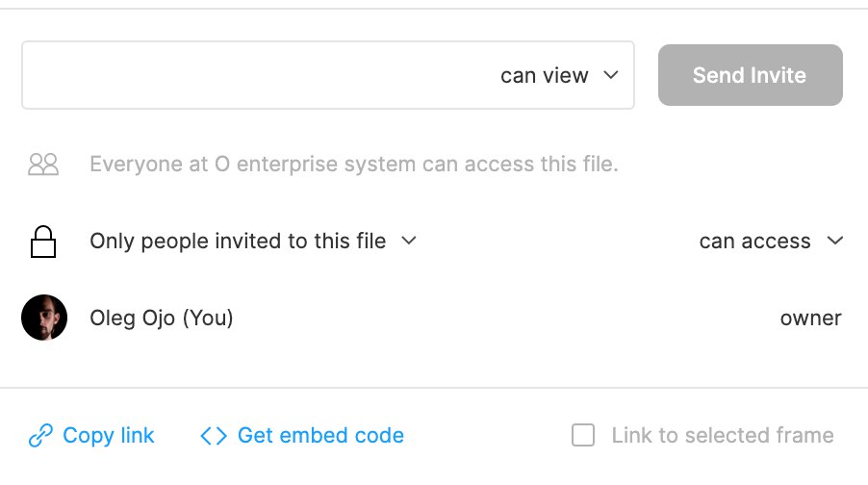The height and width of the screenshot is (485, 868).
Task: Click the angle-brackets embed icon
Action: [x=213, y=436]
